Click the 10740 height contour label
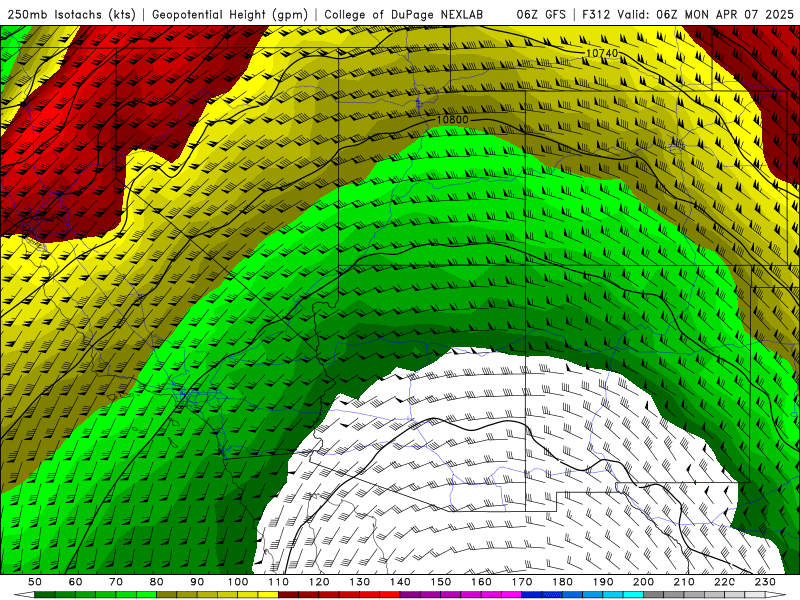Screen dimensions: 800x600 [x=602, y=53]
